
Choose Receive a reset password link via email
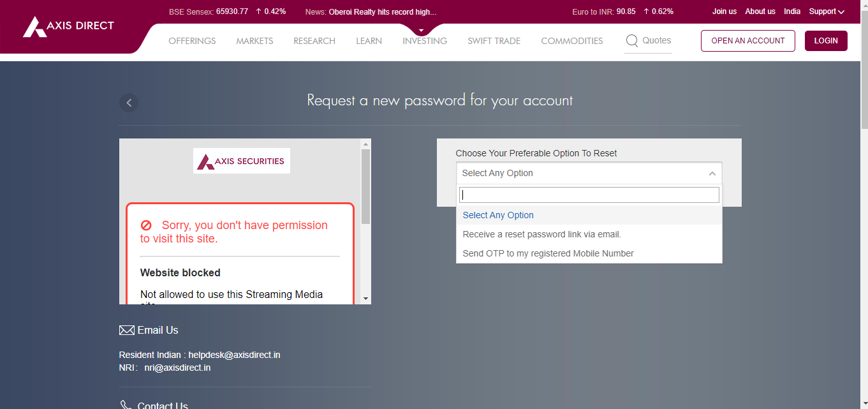[542, 234]
